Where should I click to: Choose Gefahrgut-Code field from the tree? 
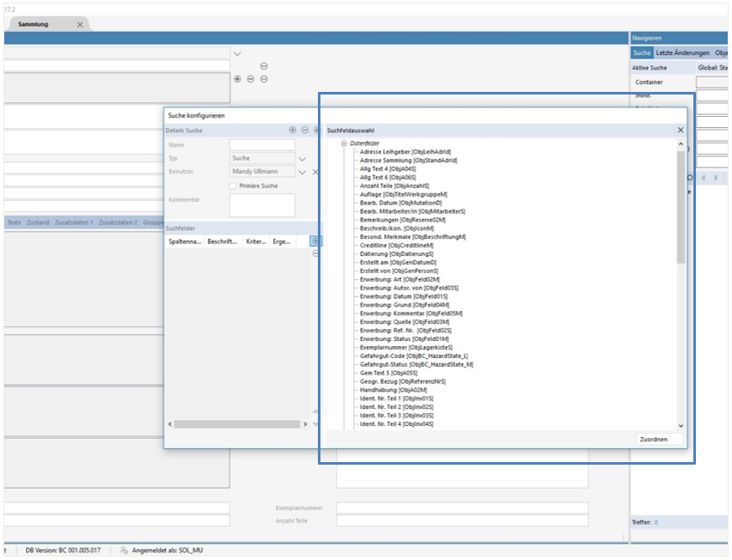(x=413, y=356)
